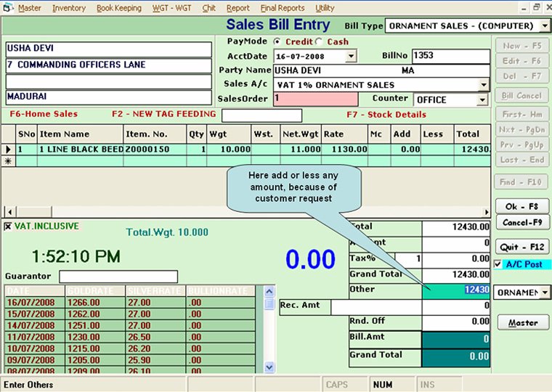Open the Counter dropdown
The image size is (552, 392).
[x=484, y=99]
